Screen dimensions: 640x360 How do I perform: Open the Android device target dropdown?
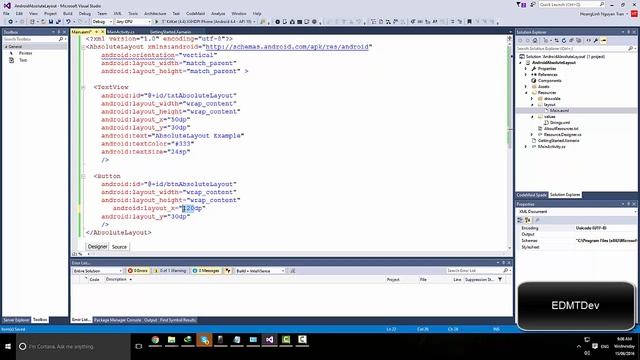click(x=209, y=22)
